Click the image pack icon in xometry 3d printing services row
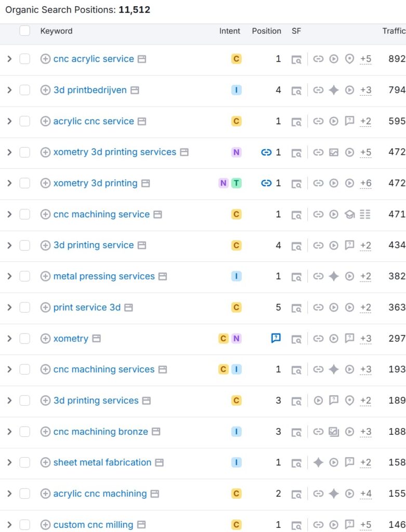Screen dimensions: 406x532 click(334, 152)
